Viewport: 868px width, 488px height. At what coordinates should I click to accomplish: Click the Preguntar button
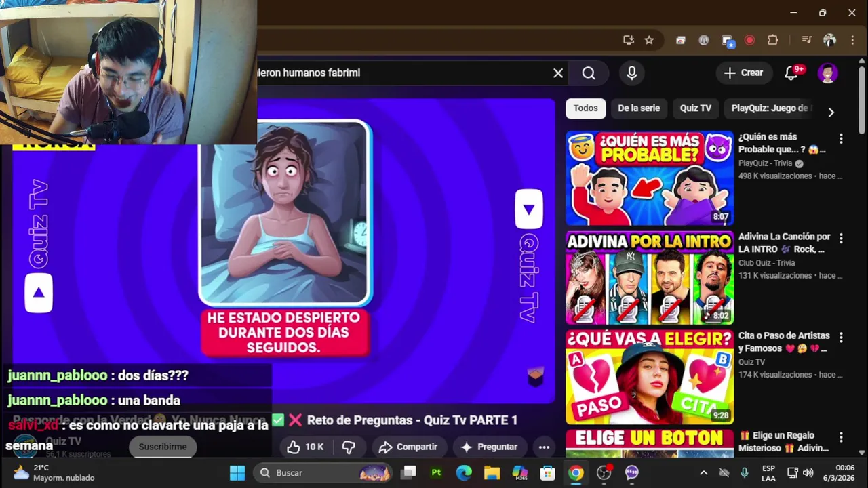489,447
